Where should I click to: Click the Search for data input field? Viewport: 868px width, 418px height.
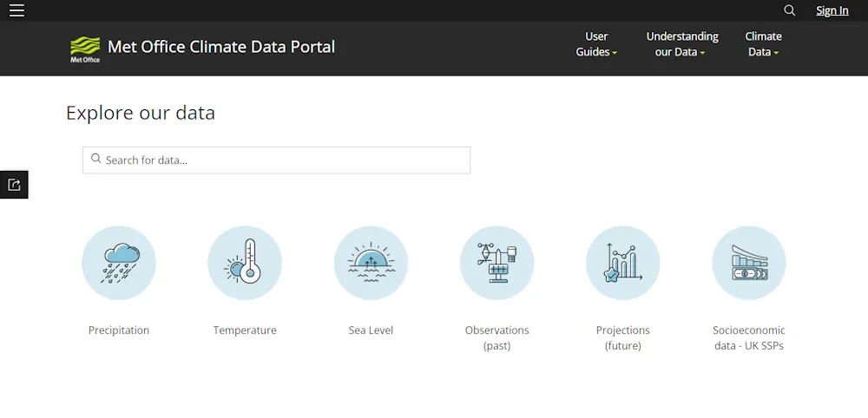tap(276, 160)
